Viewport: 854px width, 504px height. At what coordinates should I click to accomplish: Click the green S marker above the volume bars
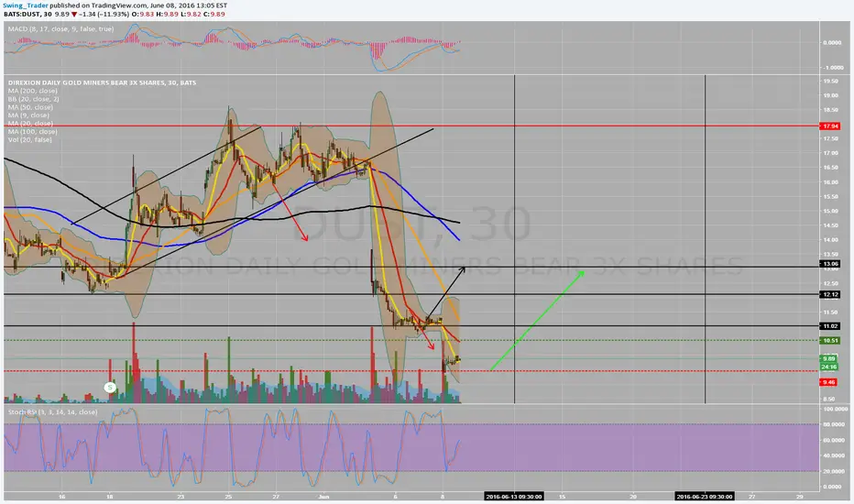pos(110,388)
